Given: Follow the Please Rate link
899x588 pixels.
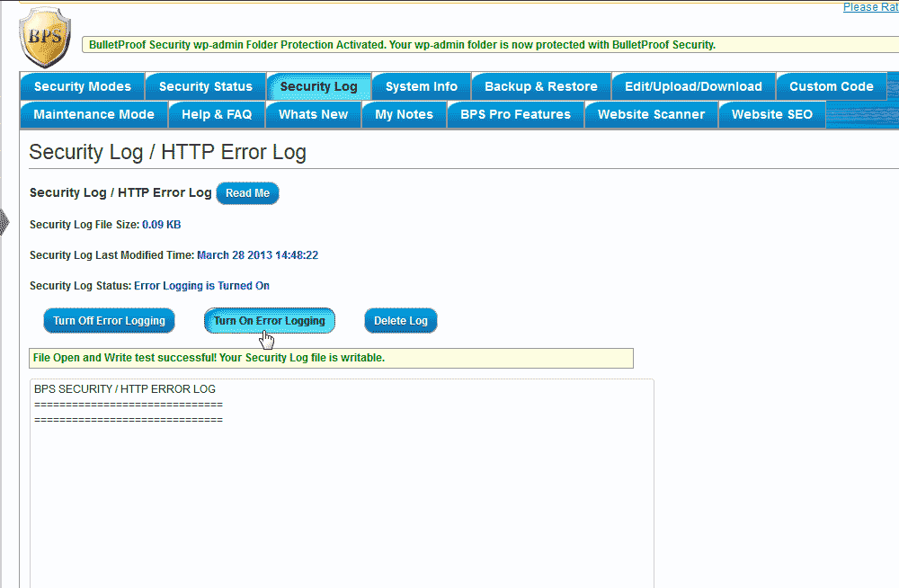Looking at the screenshot, I should [871, 7].
